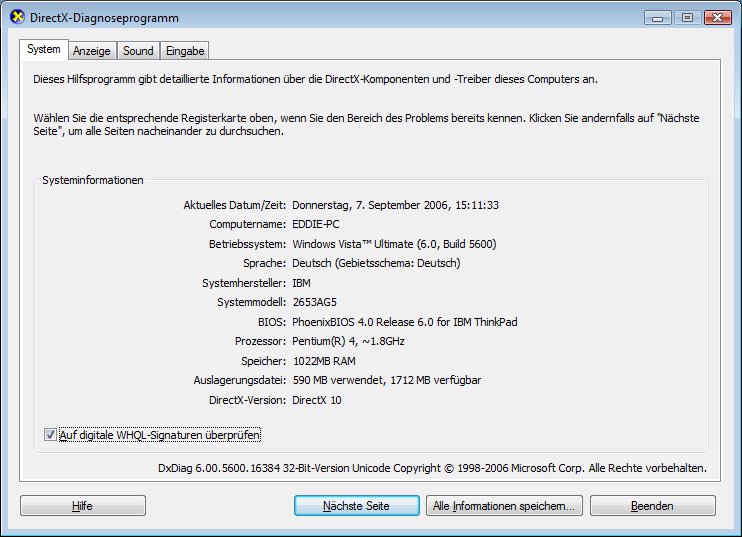Click the DirectX-Version label
Image resolution: width=742 pixels, height=537 pixels.
coord(247,400)
